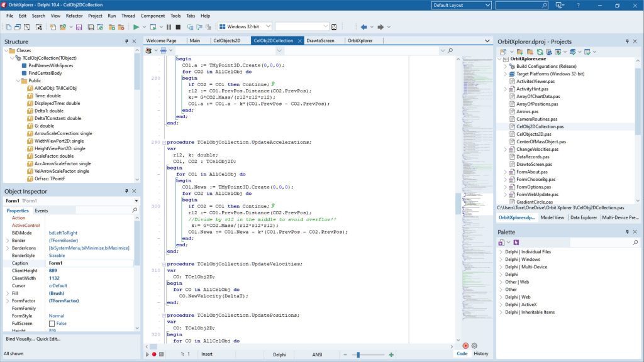The image size is (644, 362).
Task: Click the editor zoom slider handle
Action: 358,354
